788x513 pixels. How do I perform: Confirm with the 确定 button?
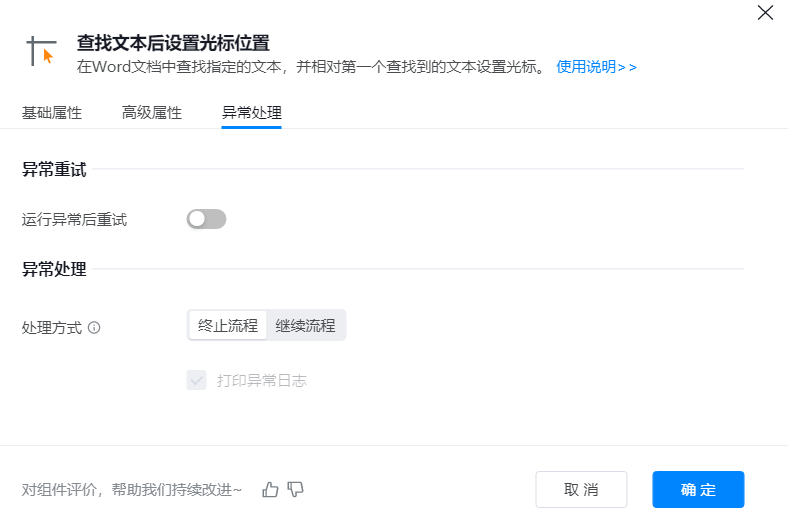coord(698,489)
